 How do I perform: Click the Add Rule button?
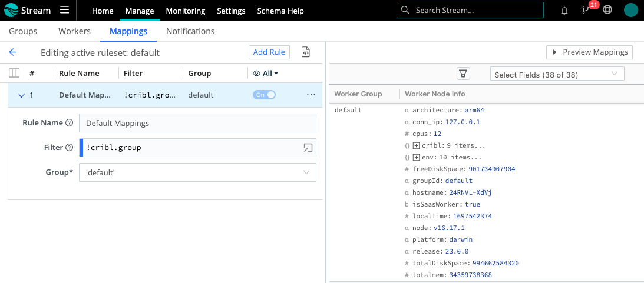269,52
